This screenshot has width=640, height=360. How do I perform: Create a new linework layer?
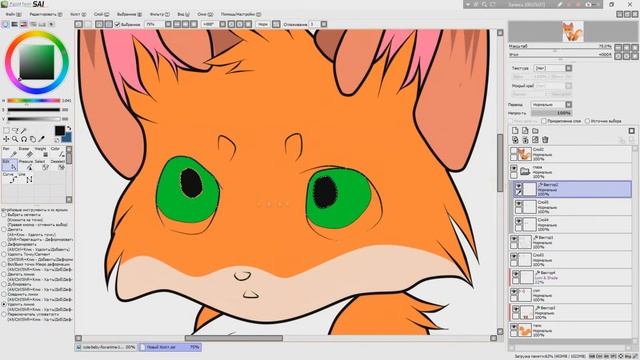point(525,131)
